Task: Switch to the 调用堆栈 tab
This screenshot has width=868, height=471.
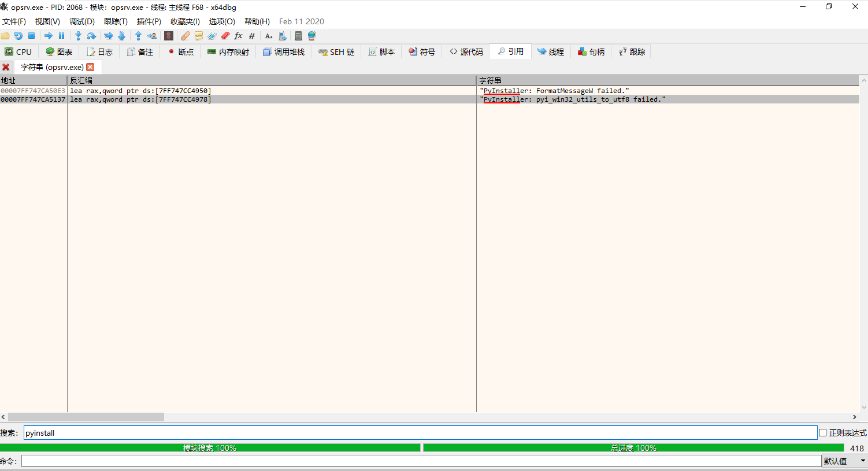Action: coord(284,52)
